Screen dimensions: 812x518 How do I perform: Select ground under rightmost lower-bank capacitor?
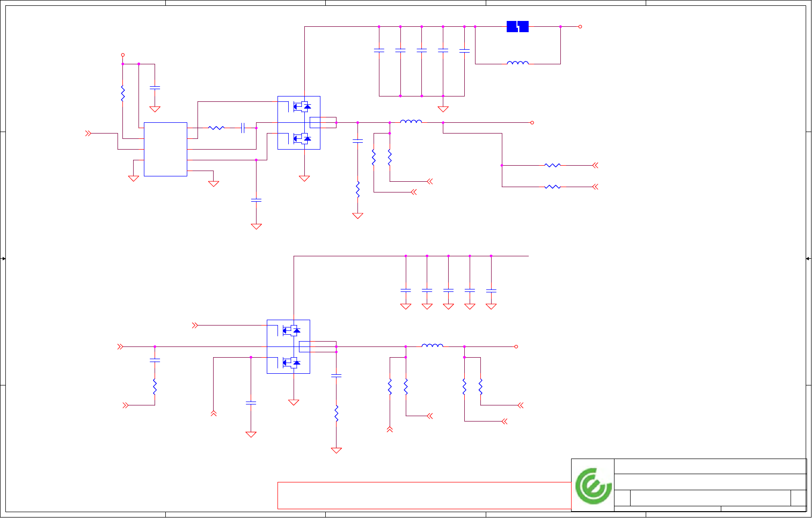pyautogui.click(x=491, y=307)
